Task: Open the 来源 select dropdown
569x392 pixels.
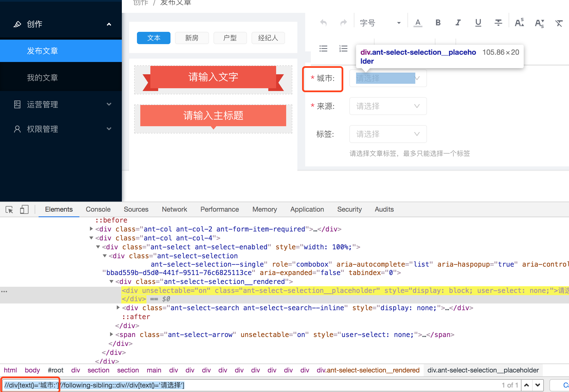Action: (388, 106)
